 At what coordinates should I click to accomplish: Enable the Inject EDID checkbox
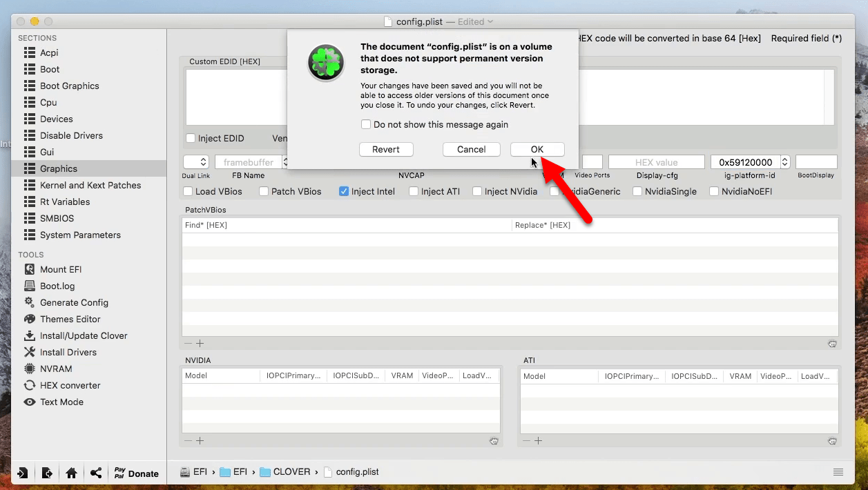[191, 138]
